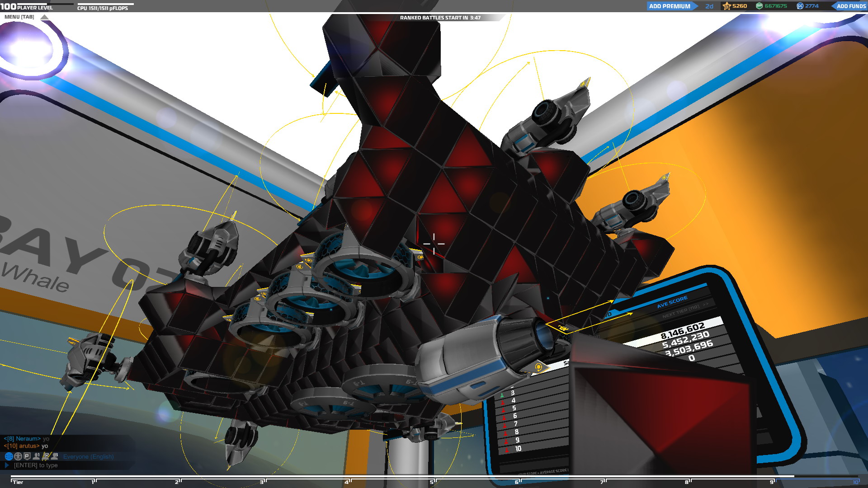Click the 'RANKED BATTLES START IN 3:47' banner
Image resolution: width=868 pixels, height=488 pixels.
click(440, 18)
